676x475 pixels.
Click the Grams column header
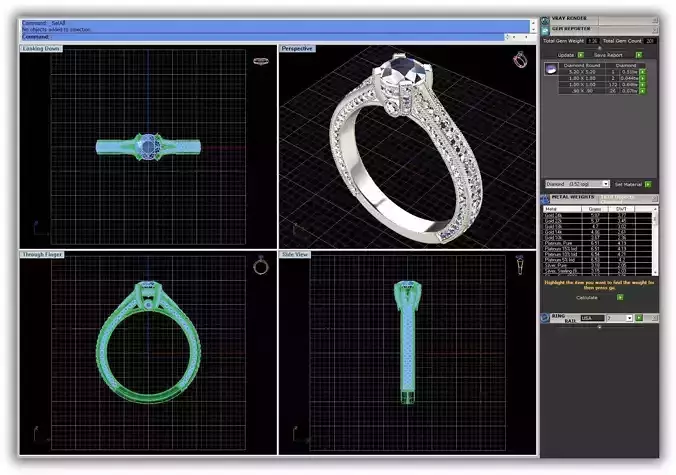595,209
